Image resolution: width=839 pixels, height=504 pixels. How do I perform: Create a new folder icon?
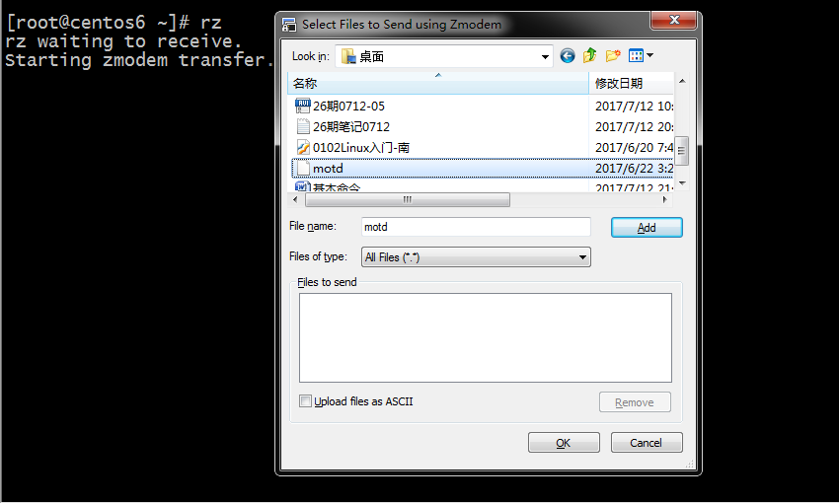coord(613,55)
